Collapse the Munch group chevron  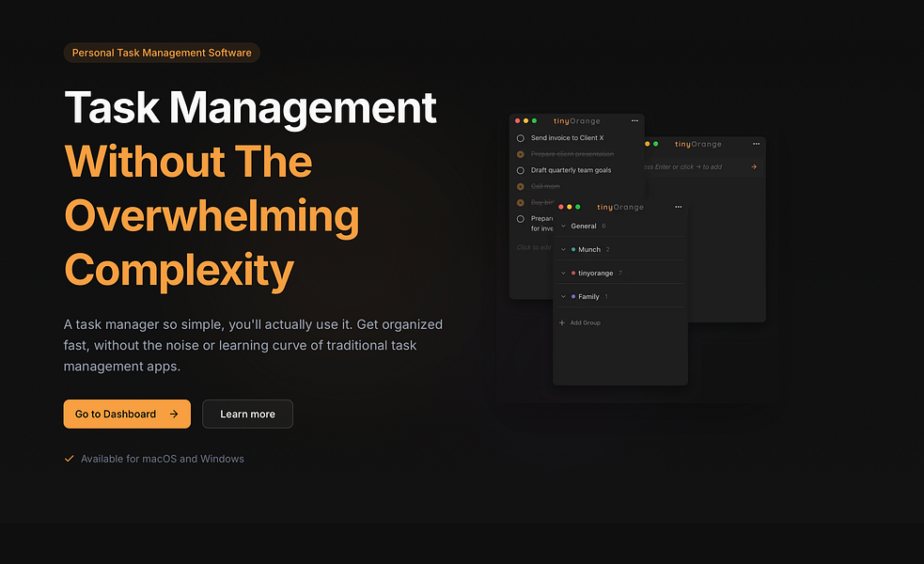[563, 249]
